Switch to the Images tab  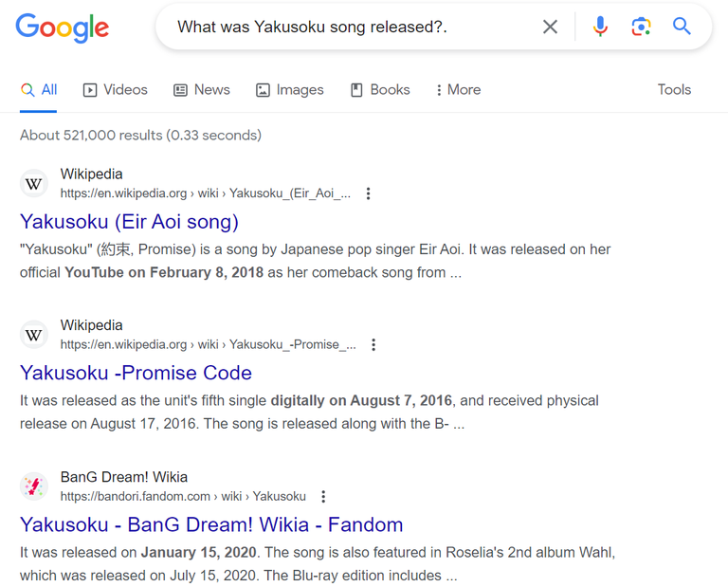[290, 90]
